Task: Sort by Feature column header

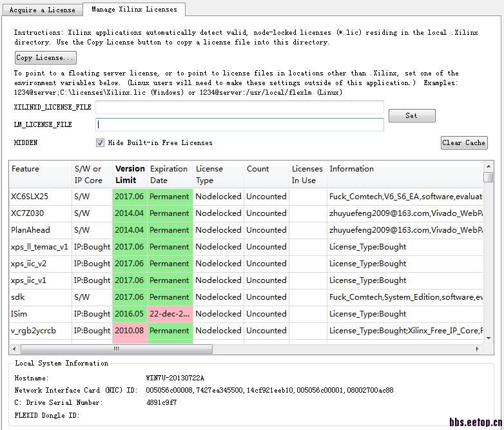Action: click(41, 174)
